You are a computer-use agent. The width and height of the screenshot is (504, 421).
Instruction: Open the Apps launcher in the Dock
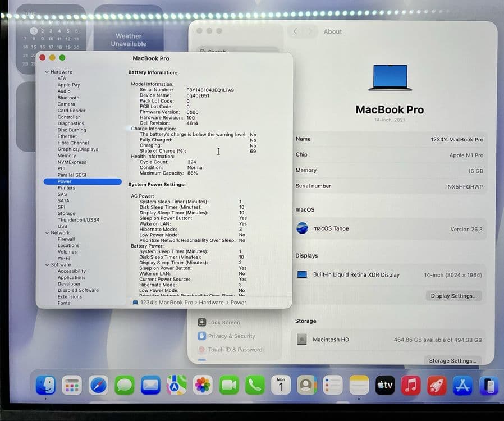pos(72,385)
